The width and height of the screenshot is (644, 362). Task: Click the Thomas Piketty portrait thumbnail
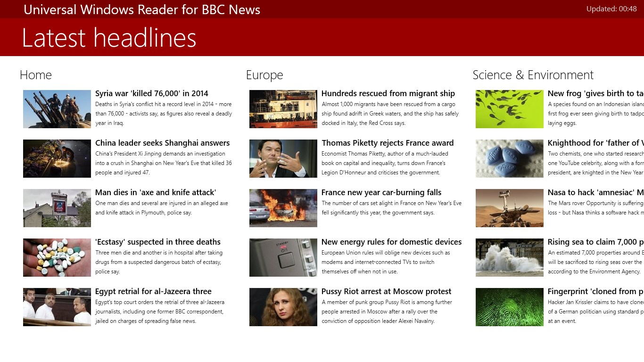tap(283, 158)
